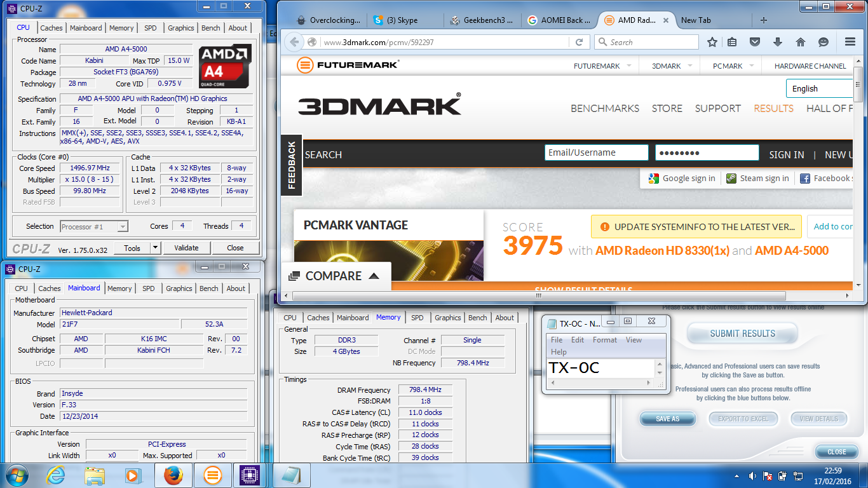Image resolution: width=868 pixels, height=488 pixels.
Task: Click SUBMIT RESULTS button
Action: click(742, 334)
